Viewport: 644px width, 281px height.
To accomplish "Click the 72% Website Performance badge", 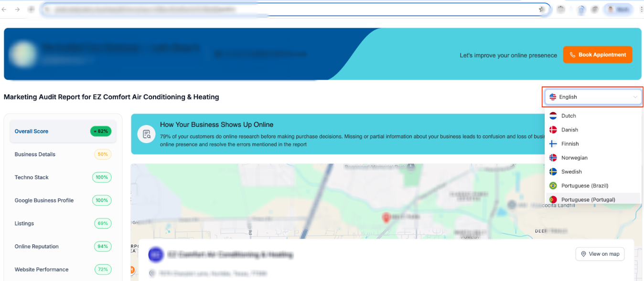I will [x=103, y=270].
